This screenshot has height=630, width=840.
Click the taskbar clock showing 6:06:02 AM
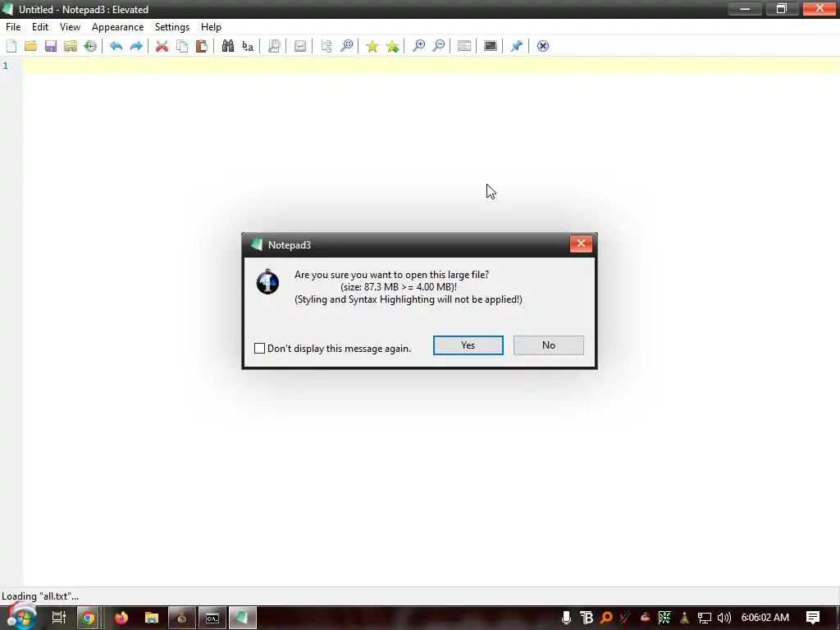pos(765,618)
